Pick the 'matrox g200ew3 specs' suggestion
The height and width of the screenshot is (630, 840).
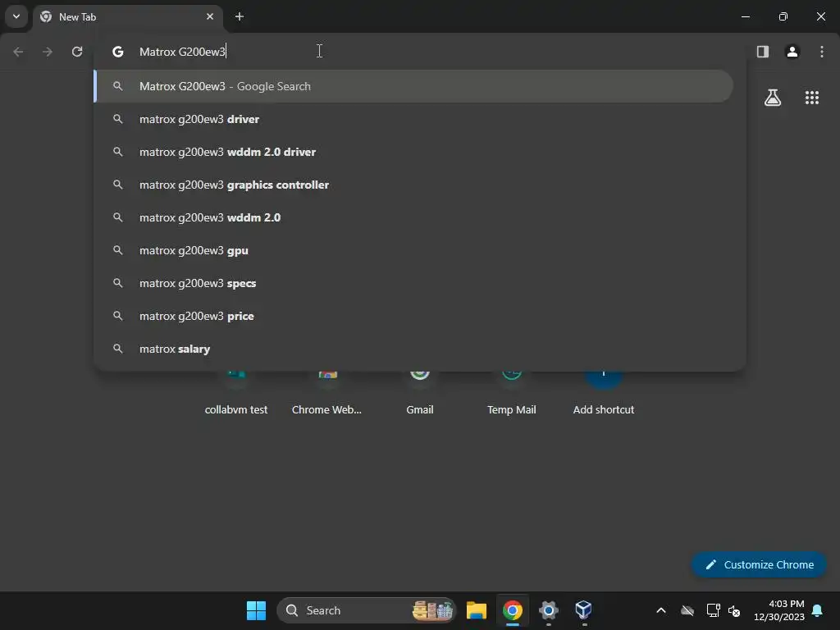point(413,283)
